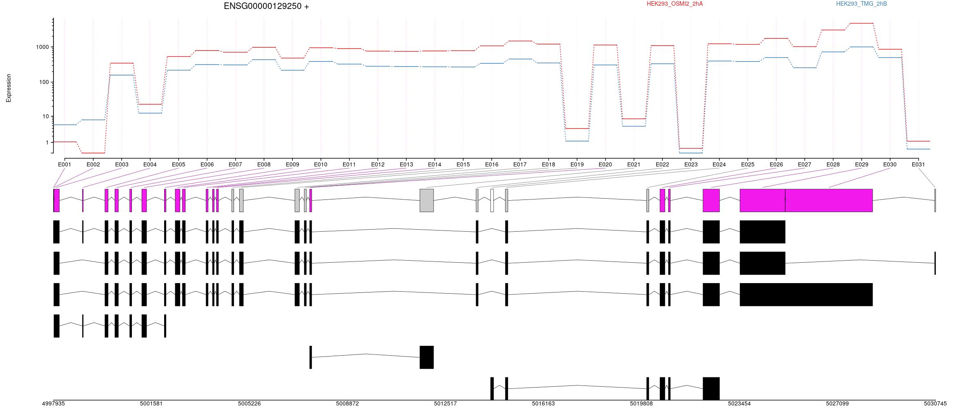
Task: Select exon label E030
Action: click(x=890, y=165)
